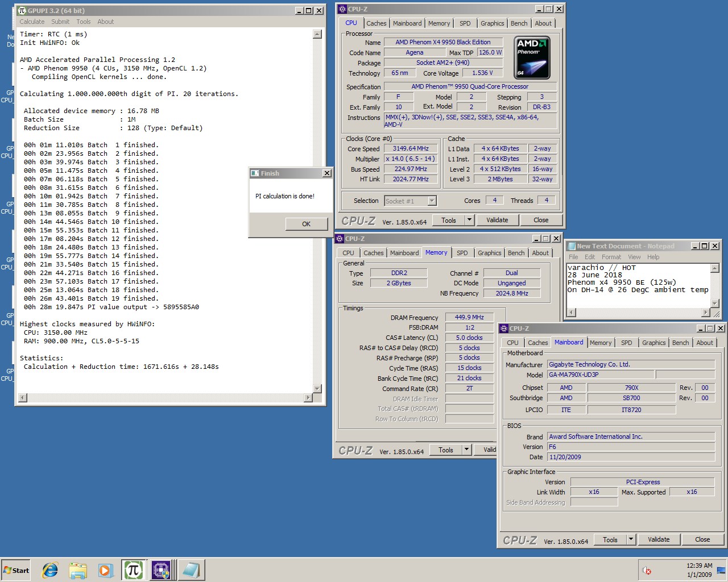
Task: Select SPD tab in Memory CPU-Z window
Action: pos(462,253)
